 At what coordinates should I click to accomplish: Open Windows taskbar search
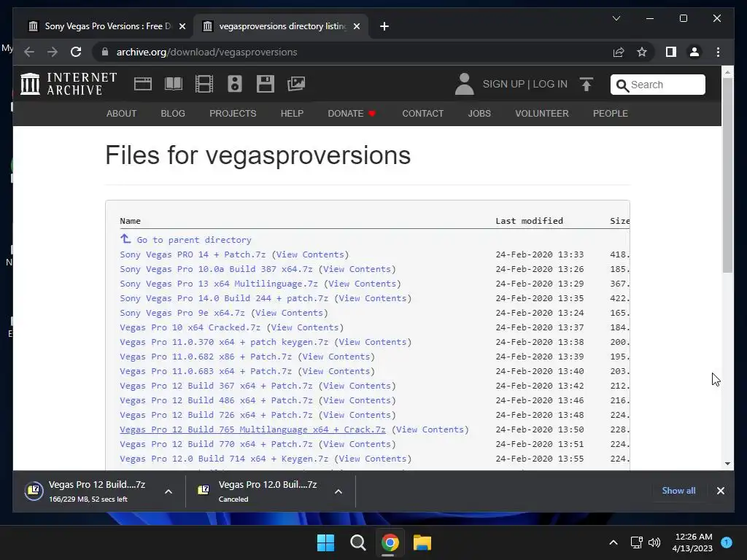[x=357, y=542]
